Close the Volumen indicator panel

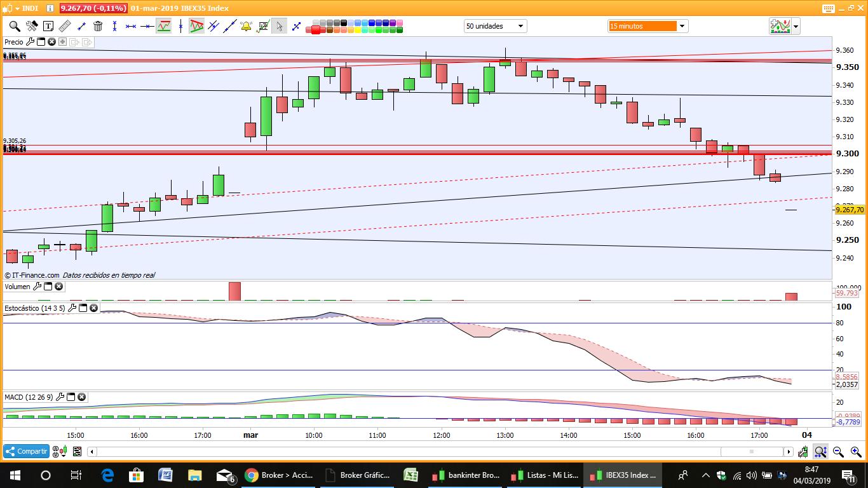(x=58, y=287)
